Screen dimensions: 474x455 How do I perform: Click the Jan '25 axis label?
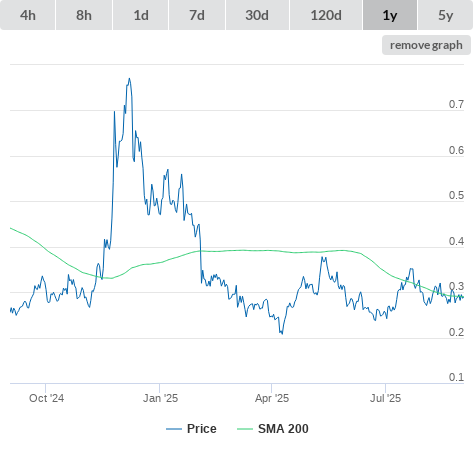coord(160,398)
